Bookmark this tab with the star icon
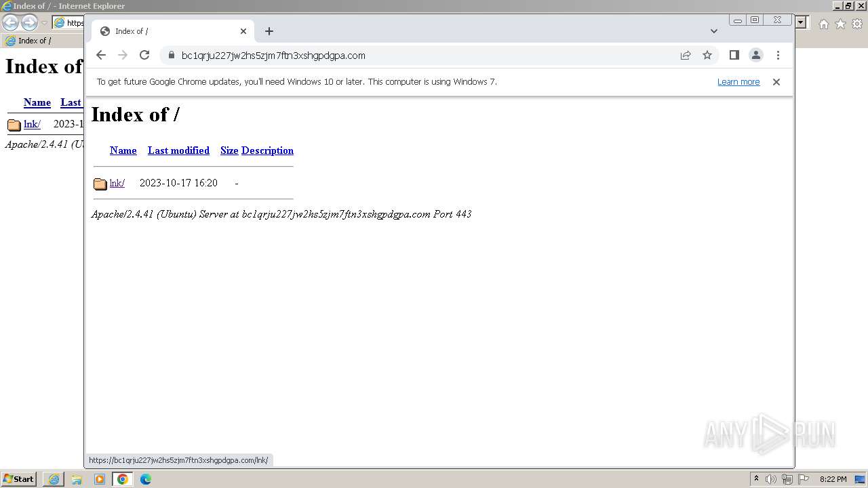Screen dimensions: 868x488 pyautogui.click(x=707, y=56)
